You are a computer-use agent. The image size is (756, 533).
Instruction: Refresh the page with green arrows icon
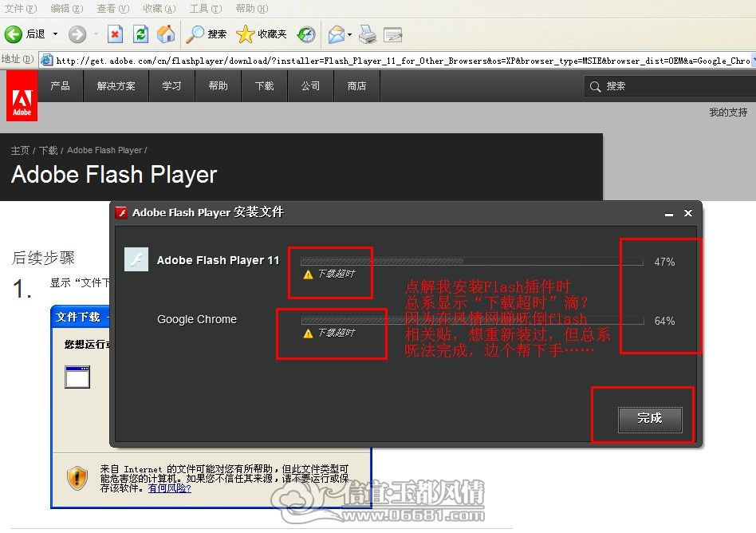point(140,34)
